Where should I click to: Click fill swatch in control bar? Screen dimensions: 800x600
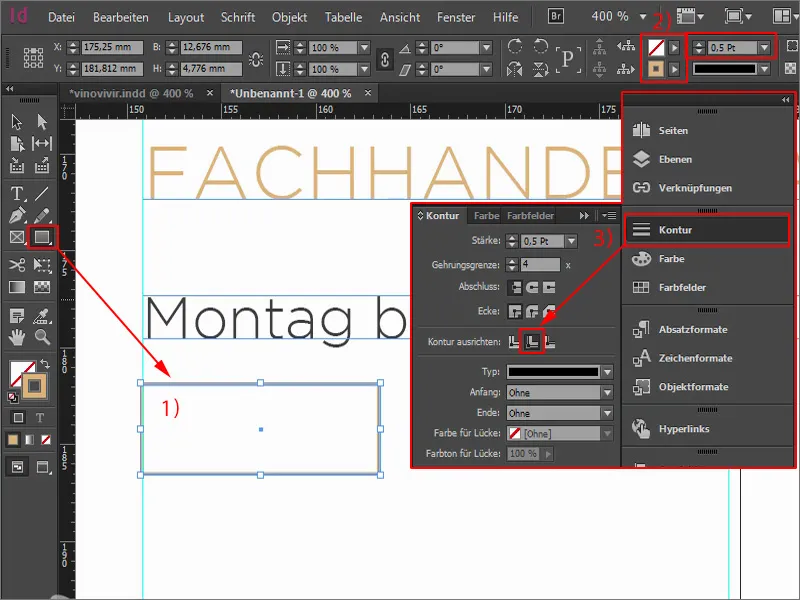coord(656,48)
